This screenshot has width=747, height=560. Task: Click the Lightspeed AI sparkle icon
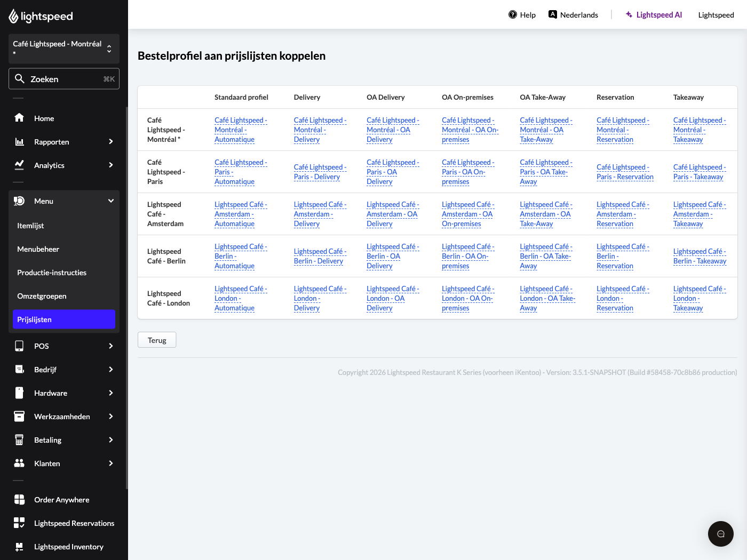629,14
